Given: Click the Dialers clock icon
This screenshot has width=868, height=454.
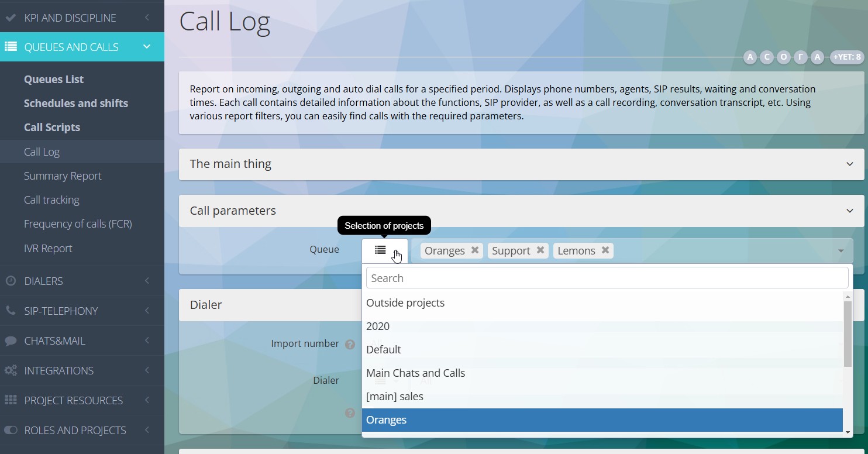Looking at the screenshot, I should point(10,281).
